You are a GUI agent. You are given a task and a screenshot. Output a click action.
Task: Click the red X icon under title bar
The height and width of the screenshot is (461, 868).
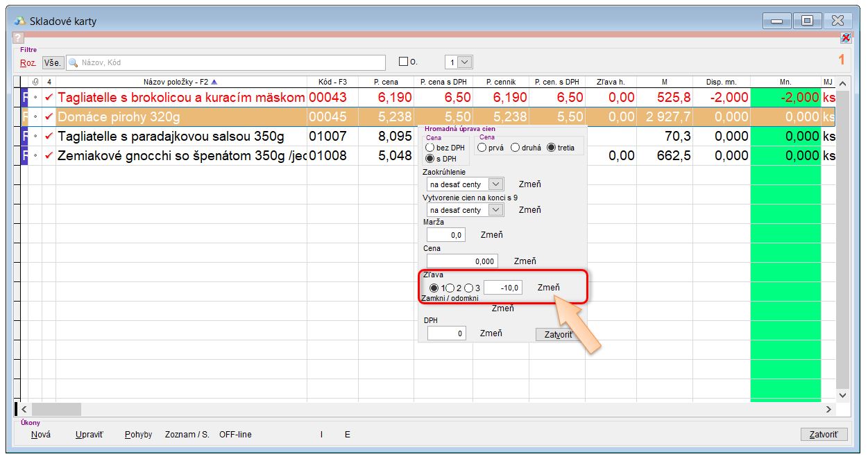(845, 37)
